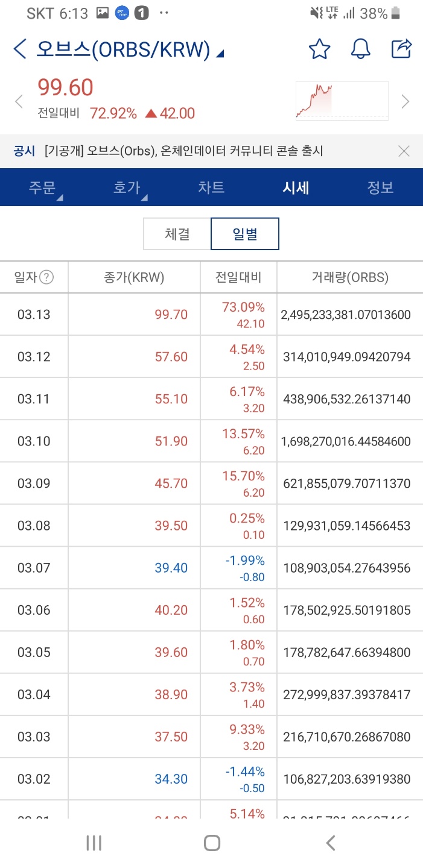Dismiss the 공시 notice banner

404,151
